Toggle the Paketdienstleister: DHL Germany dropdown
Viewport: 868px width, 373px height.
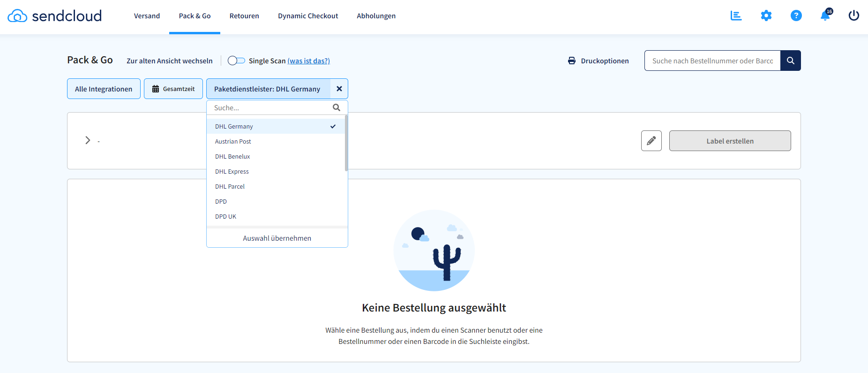(268, 89)
